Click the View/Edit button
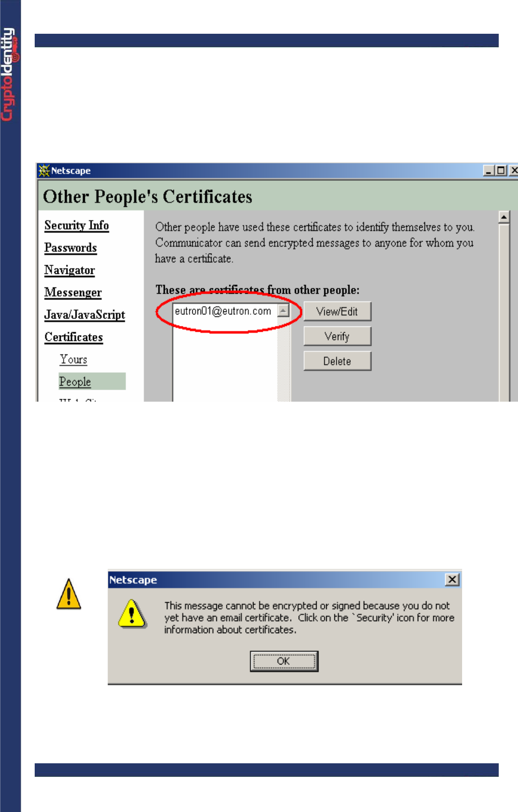Screen dimensions: 518x812 click(337, 311)
